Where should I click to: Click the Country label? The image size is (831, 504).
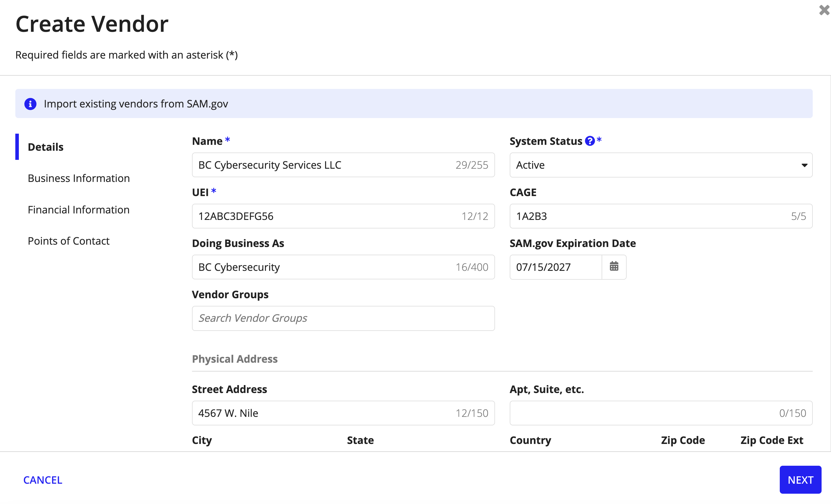click(x=531, y=440)
